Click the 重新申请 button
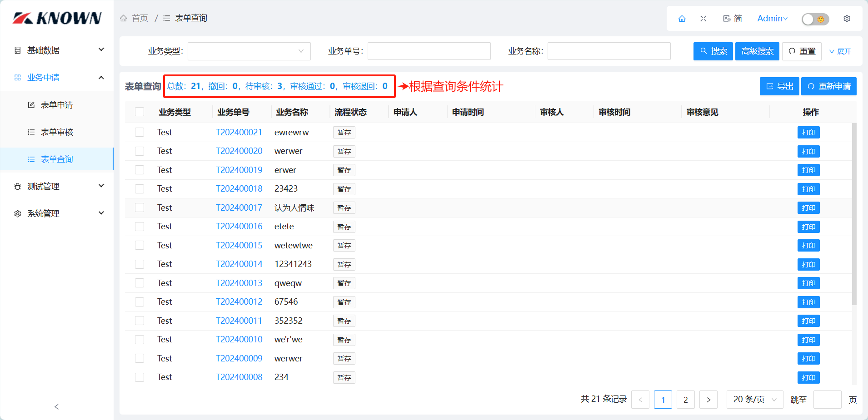The image size is (868, 420). [x=829, y=86]
